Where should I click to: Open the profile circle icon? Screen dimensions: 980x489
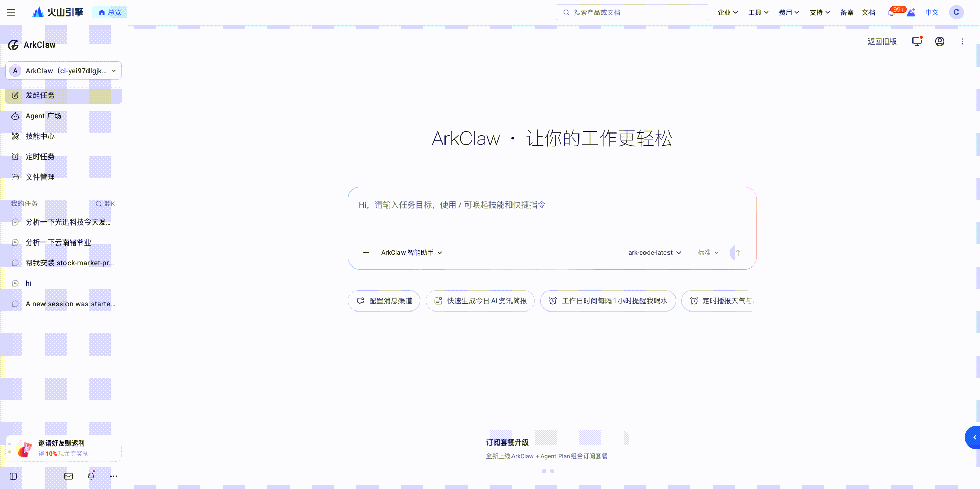click(x=940, y=41)
